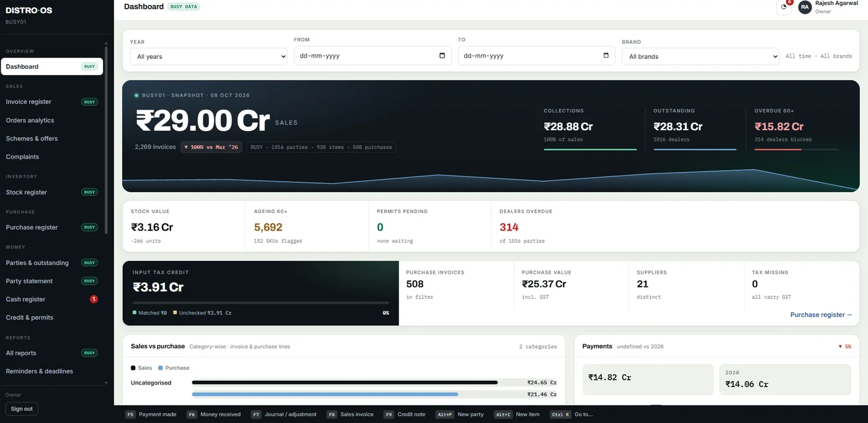Open the Complaints page
Screen dimensions: 868x423
coord(52,157)
